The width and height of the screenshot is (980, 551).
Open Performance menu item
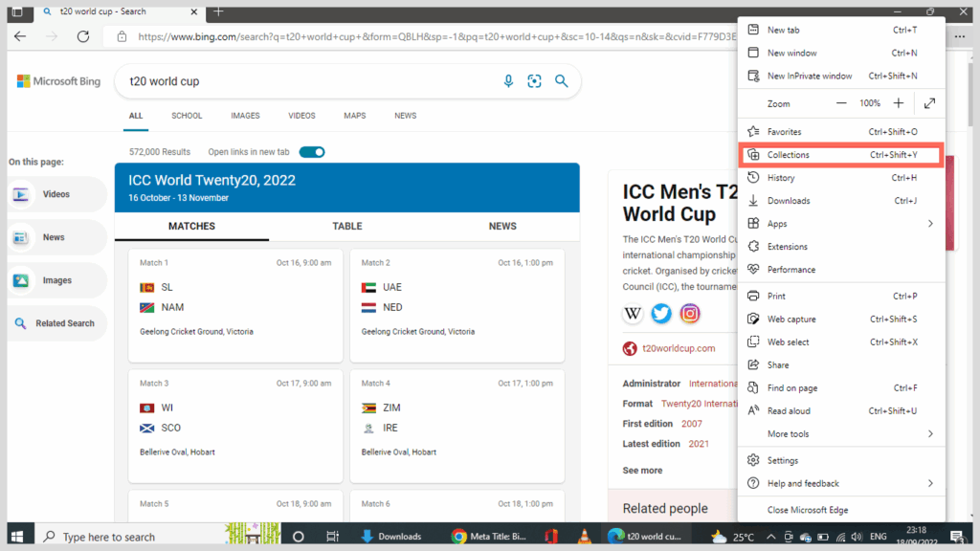coord(840,270)
